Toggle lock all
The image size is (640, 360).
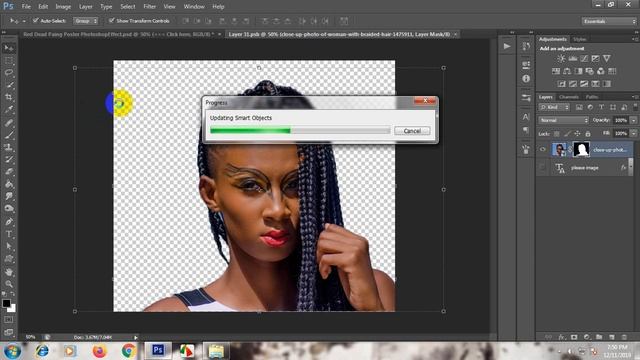pos(588,133)
